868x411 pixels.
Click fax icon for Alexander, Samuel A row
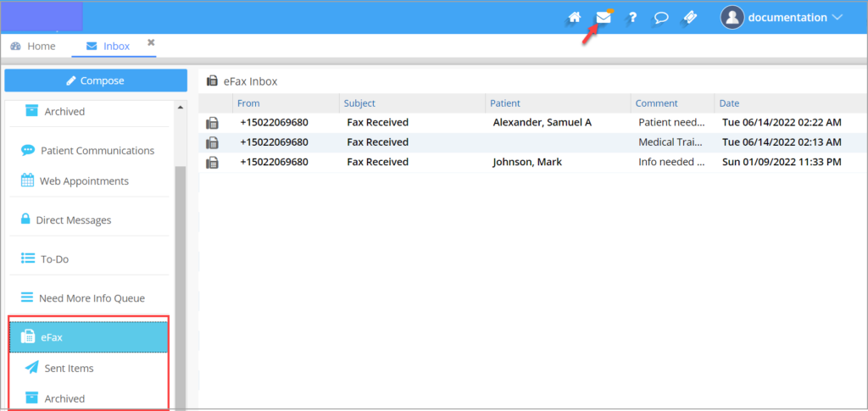click(212, 123)
